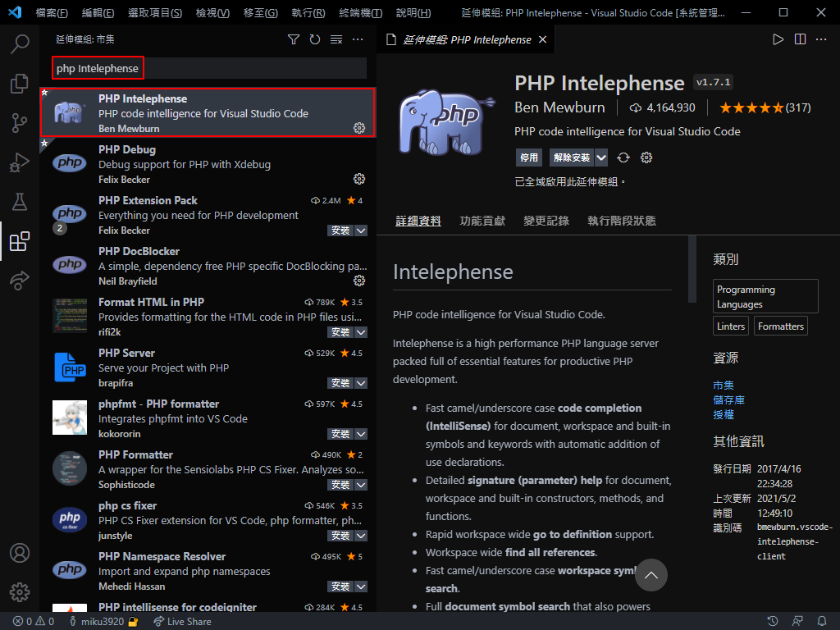Open the 檢視(V) menu
The width and height of the screenshot is (840, 630).
212,12
